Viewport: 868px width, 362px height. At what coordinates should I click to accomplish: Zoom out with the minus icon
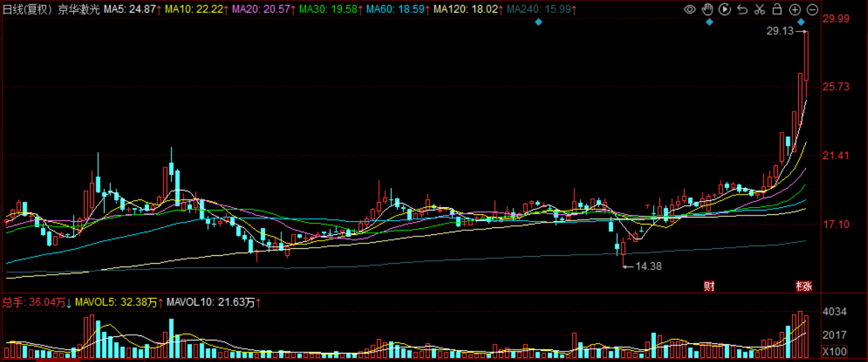coord(812,9)
